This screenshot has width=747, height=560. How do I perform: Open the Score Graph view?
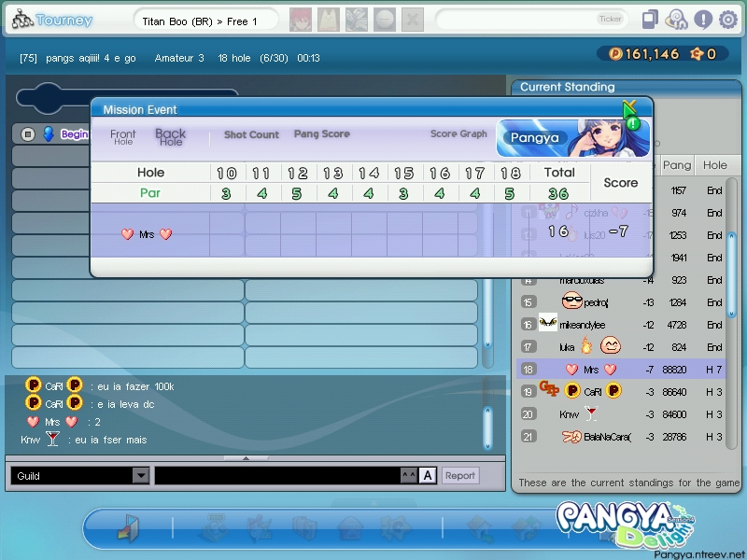(x=458, y=133)
